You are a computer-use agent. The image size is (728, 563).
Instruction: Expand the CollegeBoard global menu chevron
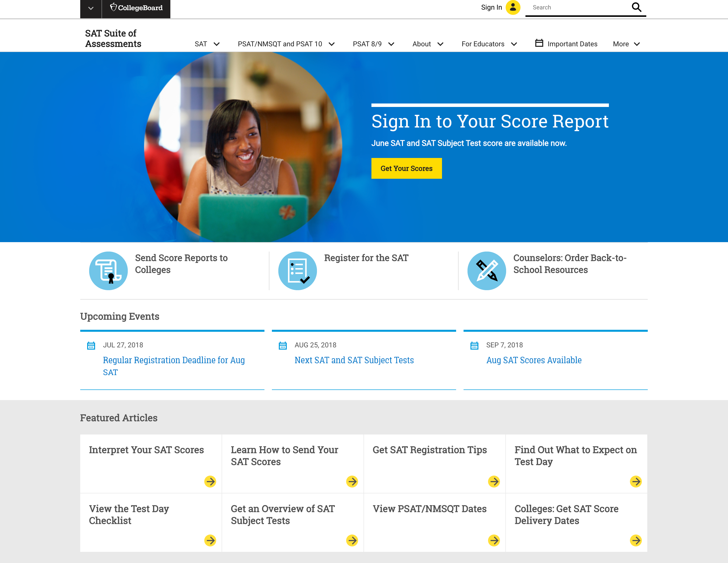point(91,8)
